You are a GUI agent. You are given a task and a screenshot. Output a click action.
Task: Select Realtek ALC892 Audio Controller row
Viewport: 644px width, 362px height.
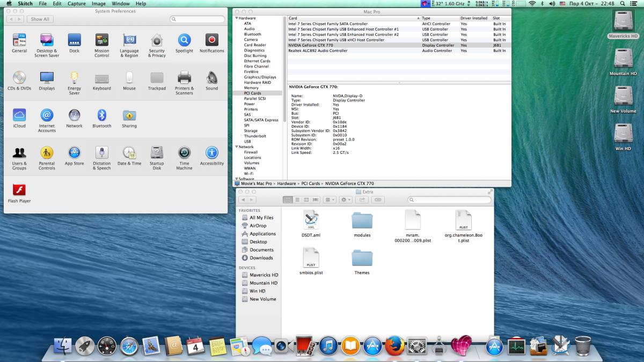tap(399, 50)
